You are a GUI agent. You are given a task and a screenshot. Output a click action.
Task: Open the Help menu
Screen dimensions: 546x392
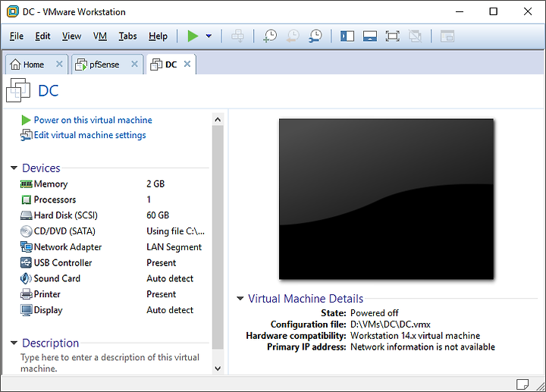158,36
